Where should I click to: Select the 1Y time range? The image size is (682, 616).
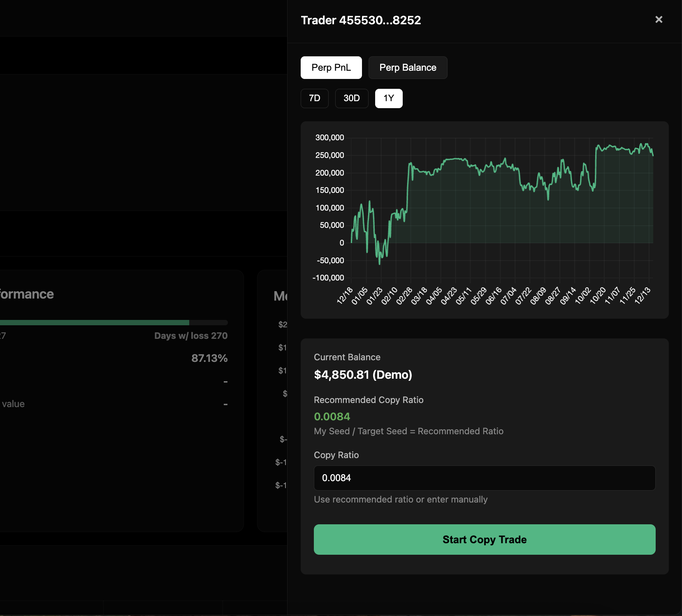coord(389,98)
